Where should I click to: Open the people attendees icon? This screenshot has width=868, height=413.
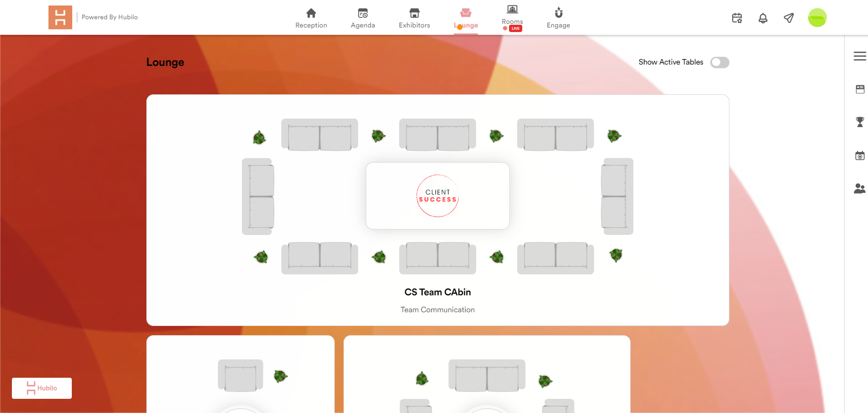860,188
